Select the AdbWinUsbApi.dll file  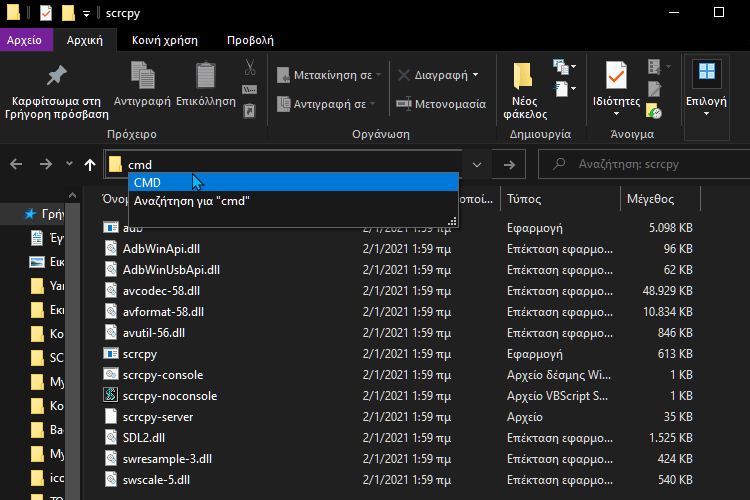tap(171, 270)
